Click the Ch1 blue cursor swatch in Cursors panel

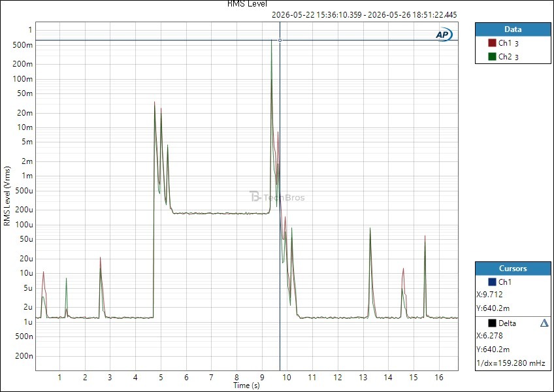point(492,282)
